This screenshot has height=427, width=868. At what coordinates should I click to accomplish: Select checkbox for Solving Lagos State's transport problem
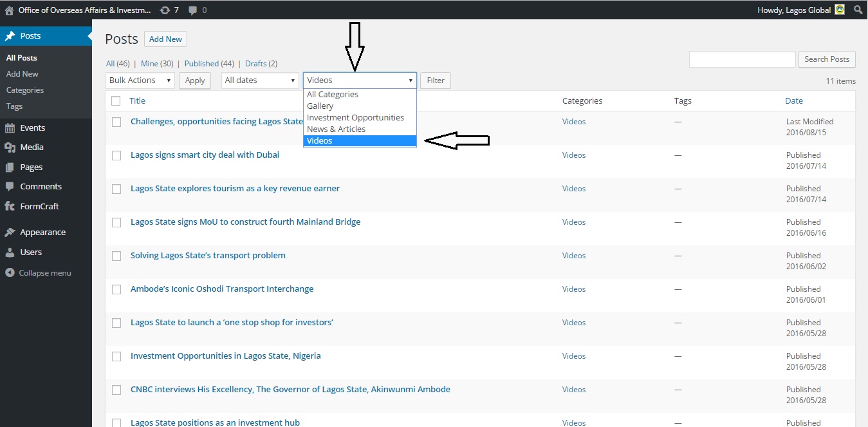(116, 256)
